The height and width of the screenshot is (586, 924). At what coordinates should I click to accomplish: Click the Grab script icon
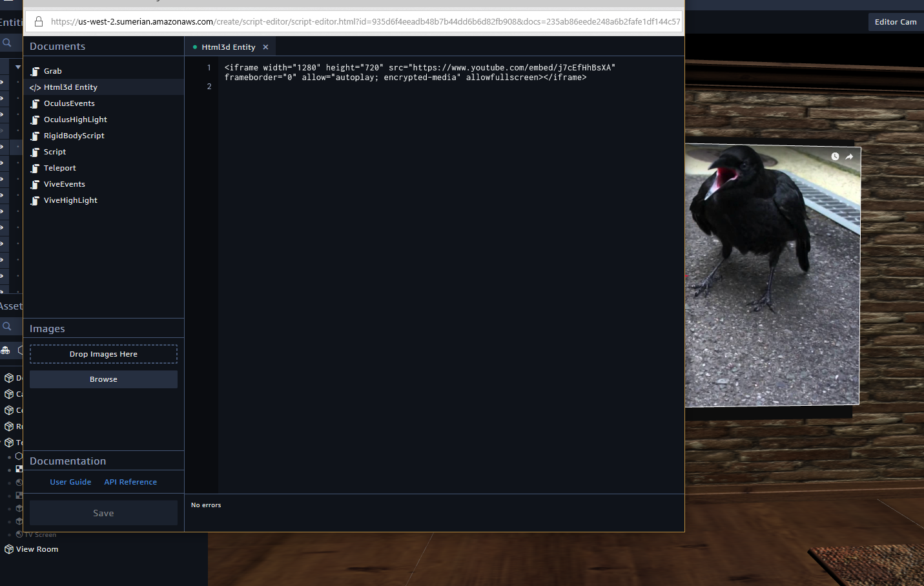pos(35,71)
